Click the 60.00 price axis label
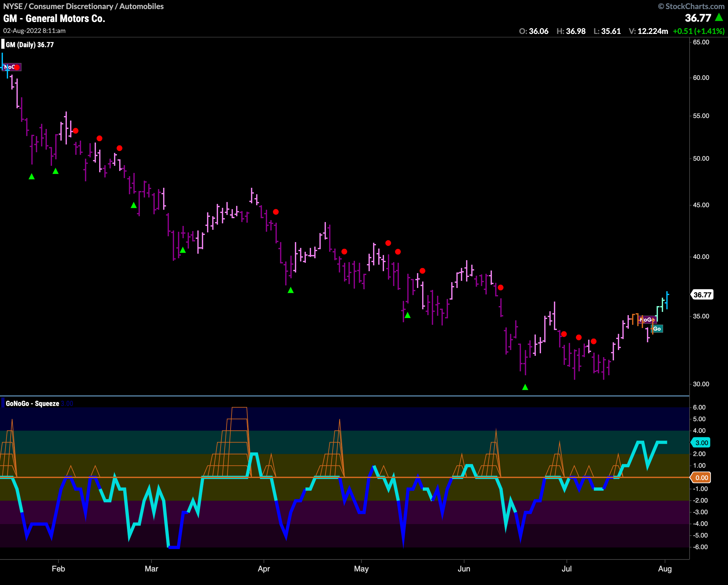Screen dimensions: 728x585 [701, 78]
